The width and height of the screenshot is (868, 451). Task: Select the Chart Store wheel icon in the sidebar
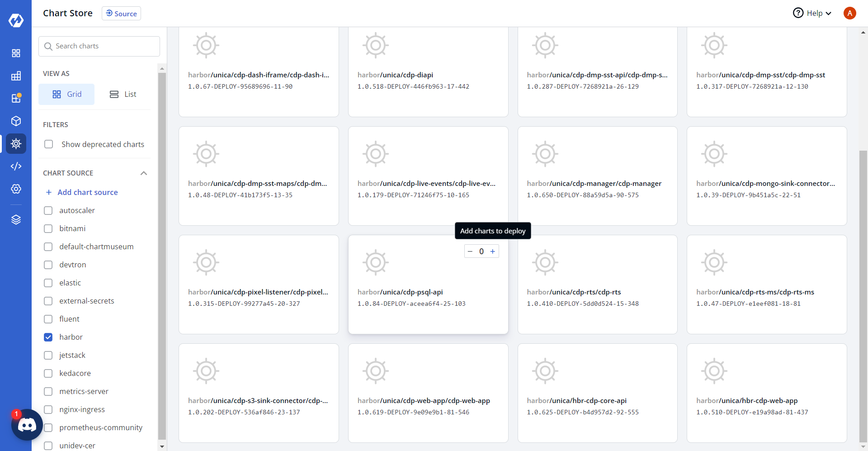click(16, 144)
